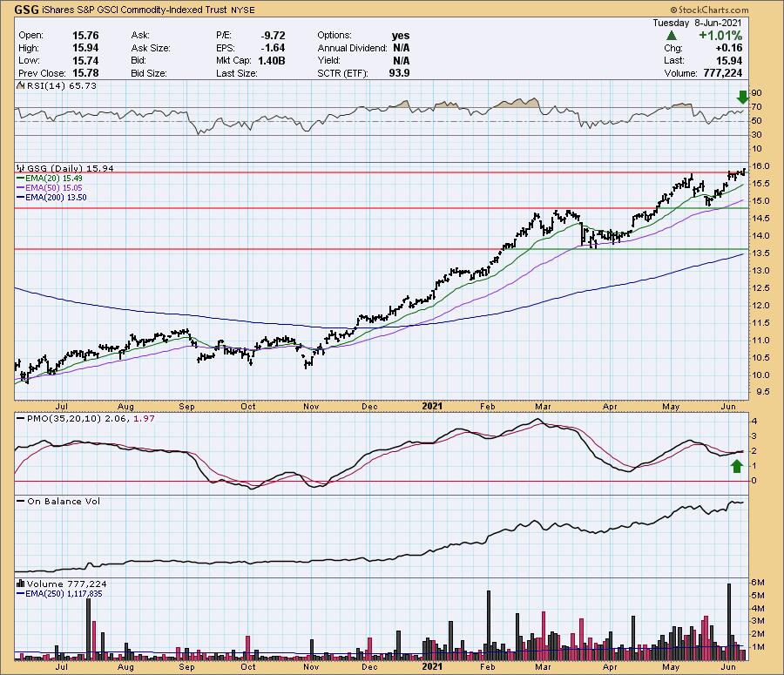This screenshot has height=675, width=784.
Task: Click the 9.5 price axis label
Action: click(763, 392)
